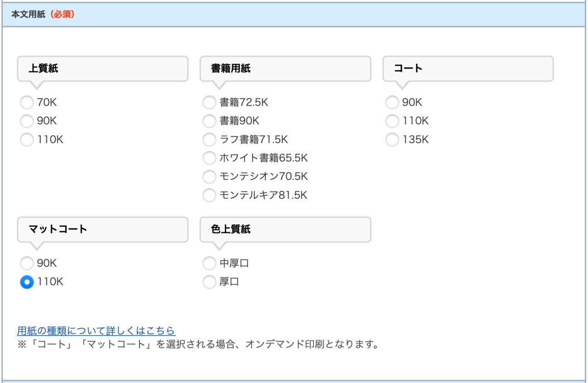
Task: Pick コート 135K paper weight
Action: pos(392,140)
